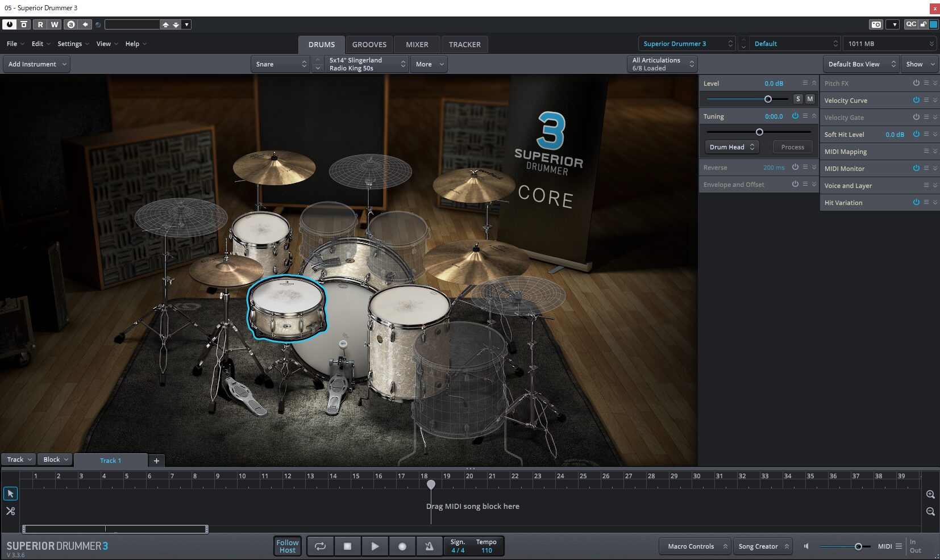This screenshot has width=940, height=560.
Task: Disable Velocity Curve power button
Action: pos(916,100)
